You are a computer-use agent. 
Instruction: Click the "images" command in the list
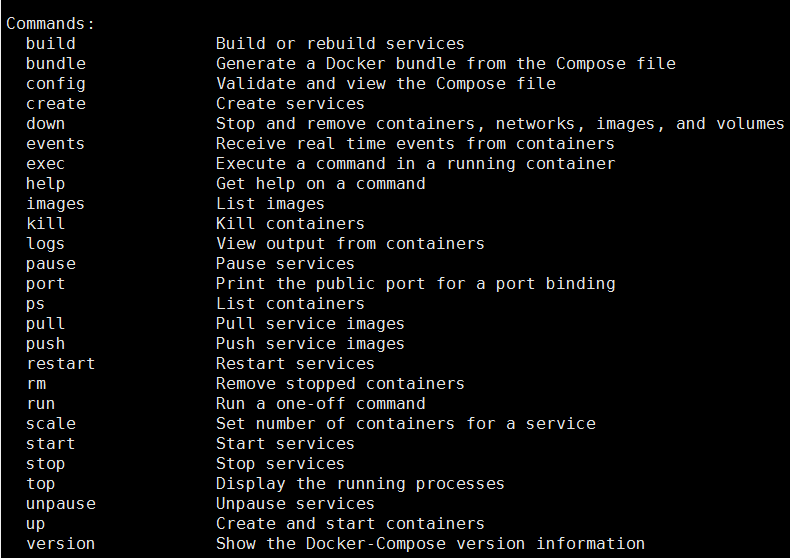[55, 204]
